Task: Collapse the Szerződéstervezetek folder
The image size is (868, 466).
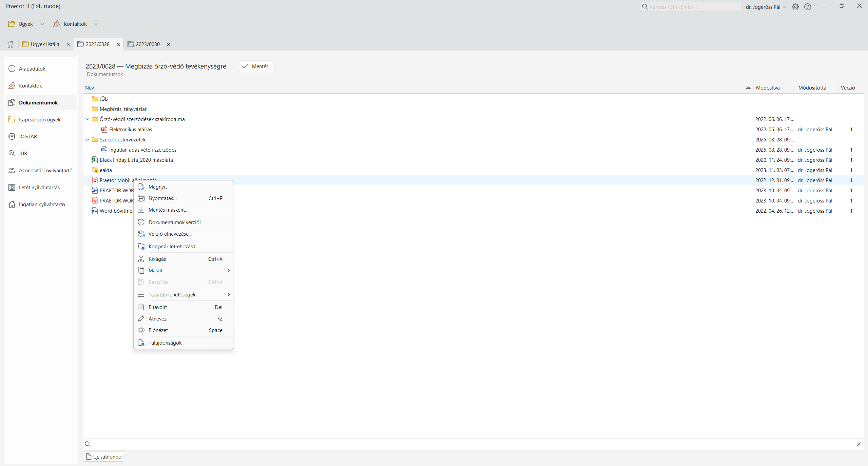Action: pos(88,139)
